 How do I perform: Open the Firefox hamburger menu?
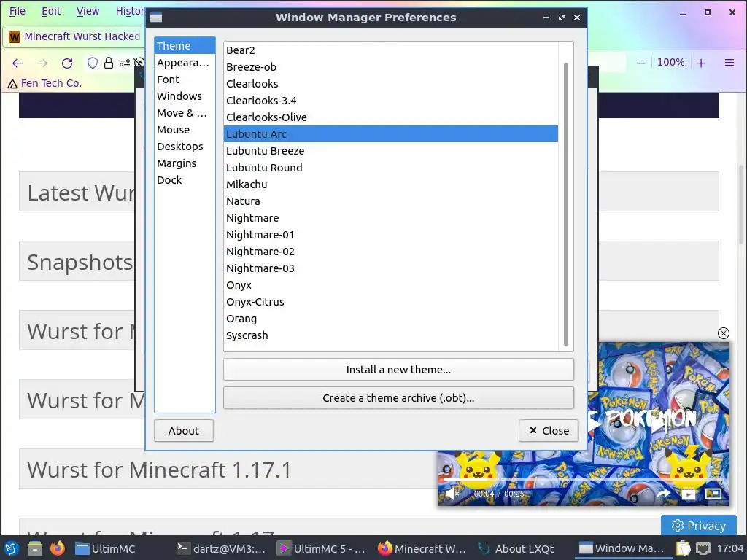[729, 63]
